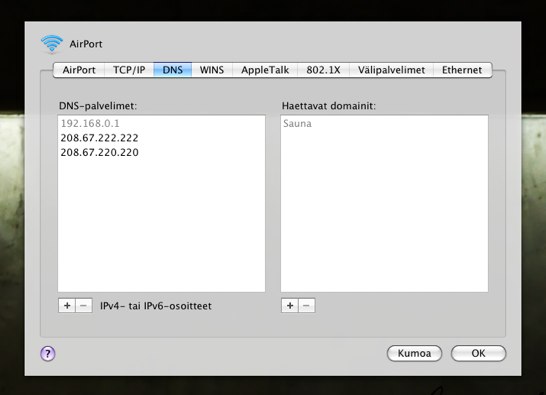546x395 pixels.
Task: Click the AirPort title text beside icon
Action: coord(86,44)
